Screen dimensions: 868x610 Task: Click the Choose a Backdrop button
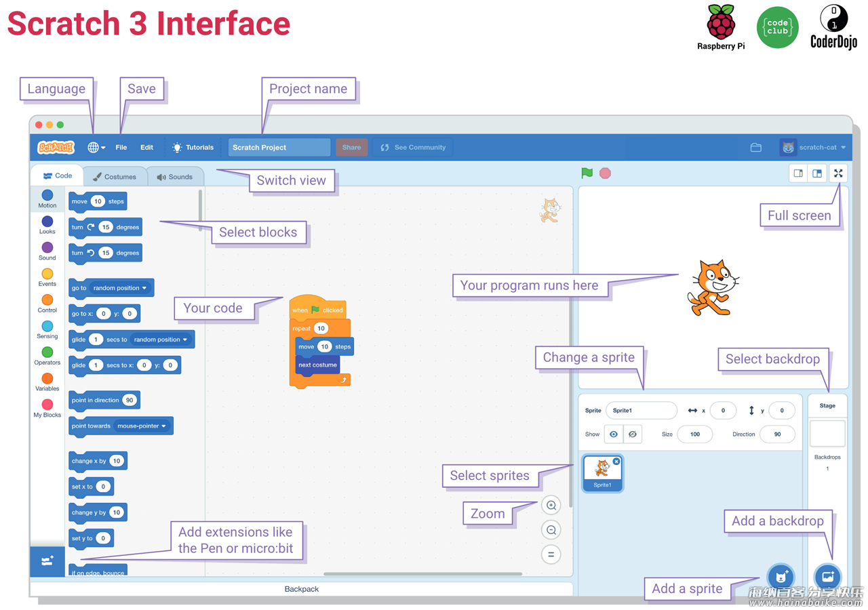827,577
